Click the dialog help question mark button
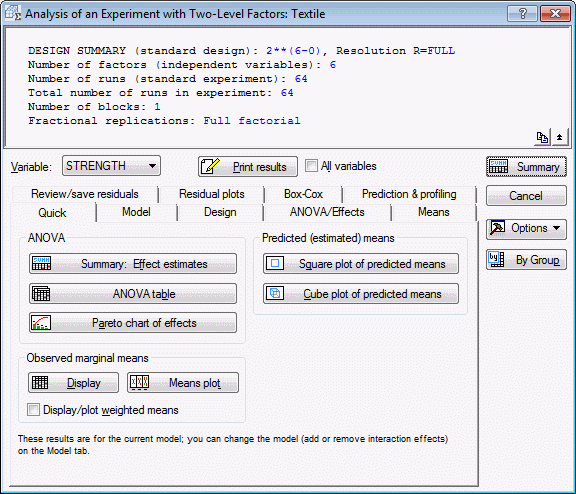 tap(522, 14)
